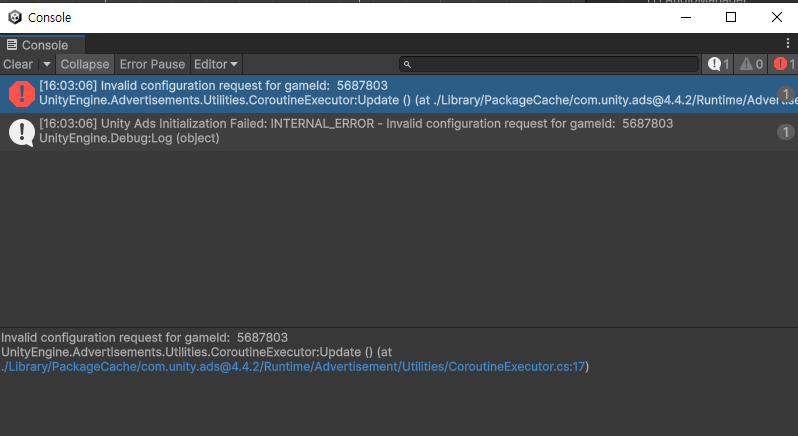Focus the console search field
Image resolution: width=798 pixels, height=436 pixels.
(549, 64)
